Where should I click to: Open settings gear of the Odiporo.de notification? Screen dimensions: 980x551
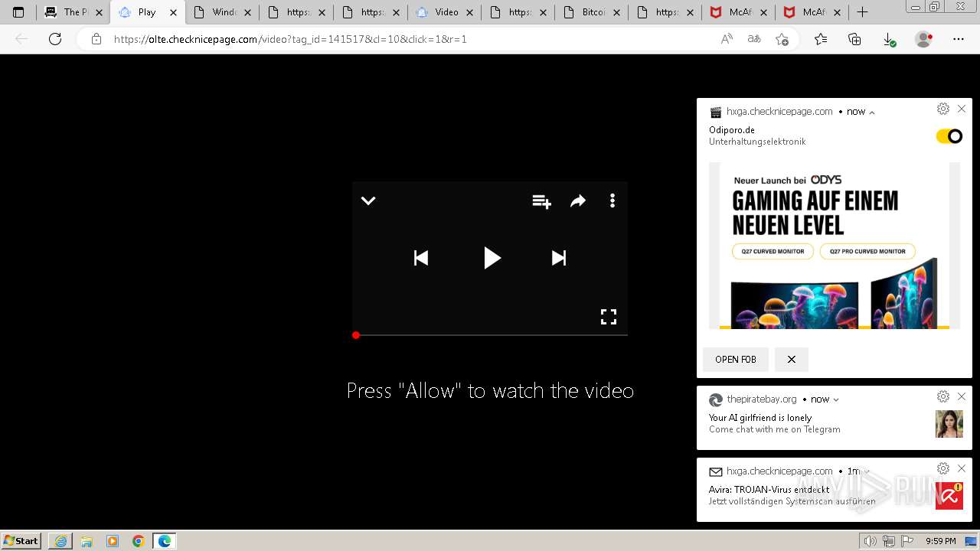point(943,109)
